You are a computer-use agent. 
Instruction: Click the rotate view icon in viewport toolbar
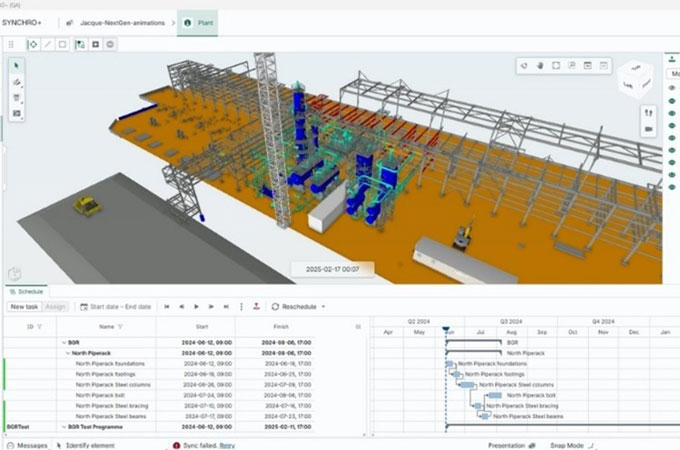point(524,66)
